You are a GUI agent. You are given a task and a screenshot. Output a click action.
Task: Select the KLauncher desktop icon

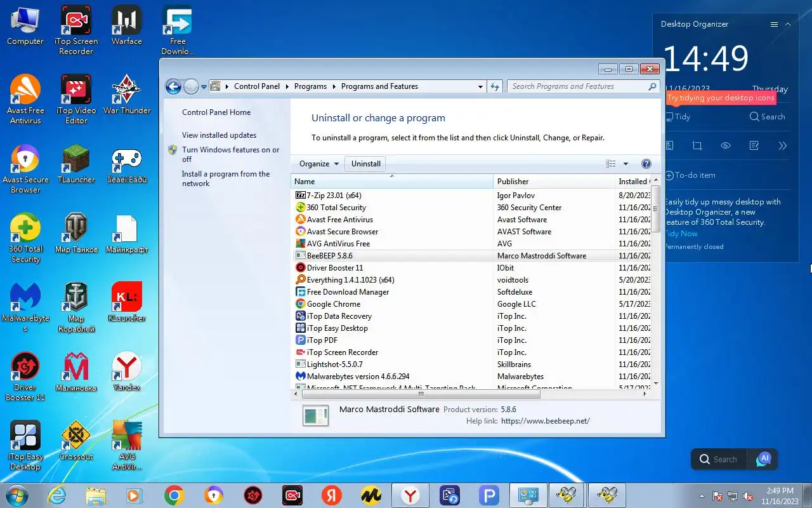click(x=127, y=303)
